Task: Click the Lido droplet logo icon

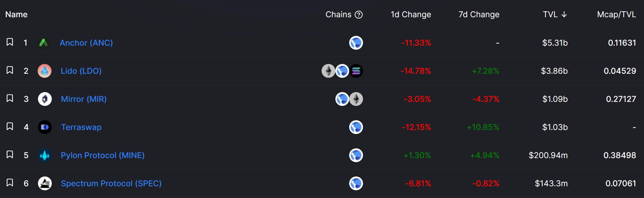Action: click(45, 71)
